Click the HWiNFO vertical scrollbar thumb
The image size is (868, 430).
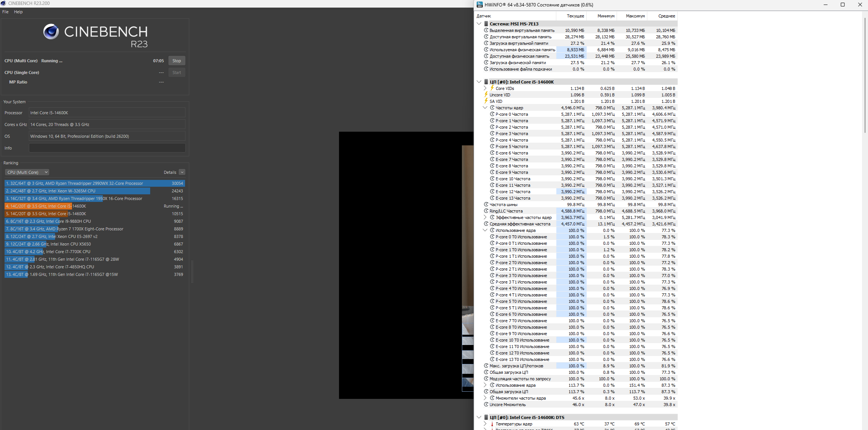click(865, 75)
